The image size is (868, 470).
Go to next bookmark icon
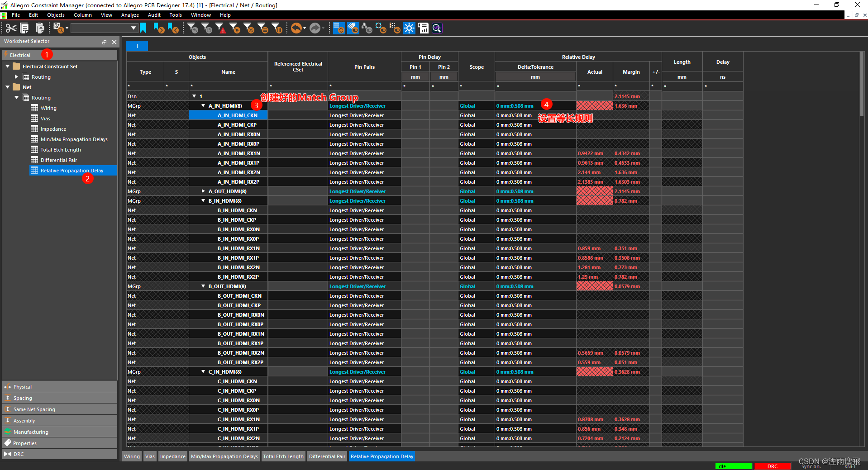(158, 28)
